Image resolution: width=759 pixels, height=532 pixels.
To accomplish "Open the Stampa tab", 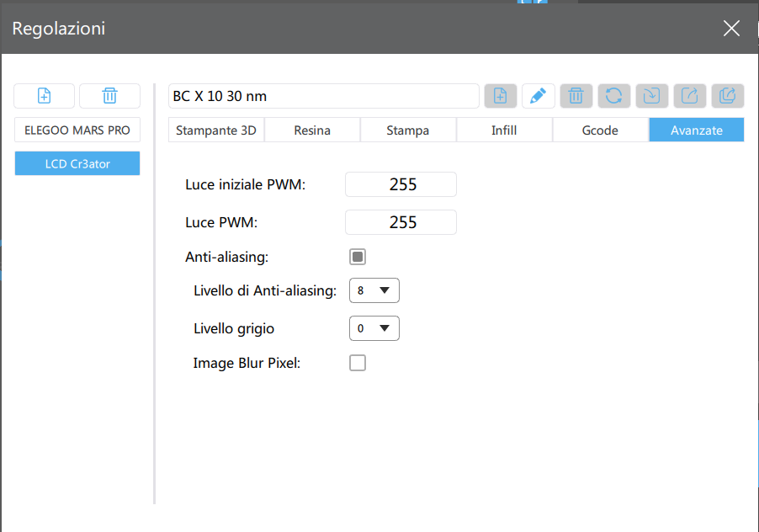I will 408,130.
